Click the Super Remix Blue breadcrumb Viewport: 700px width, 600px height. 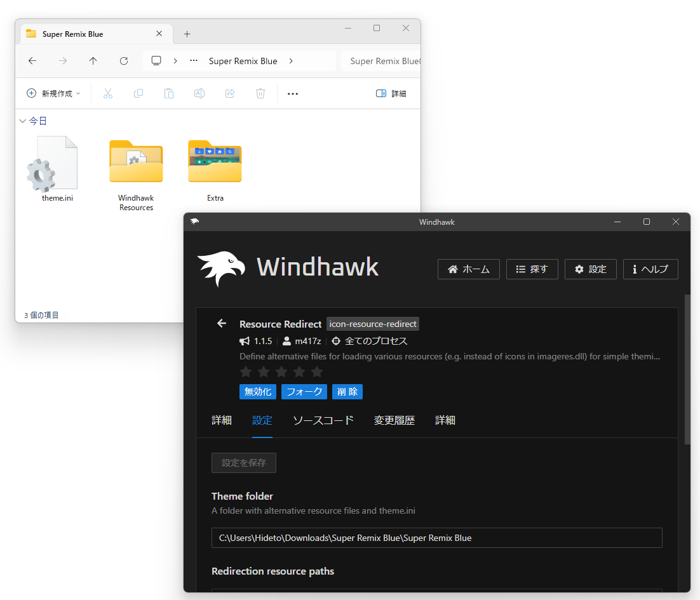(x=243, y=61)
